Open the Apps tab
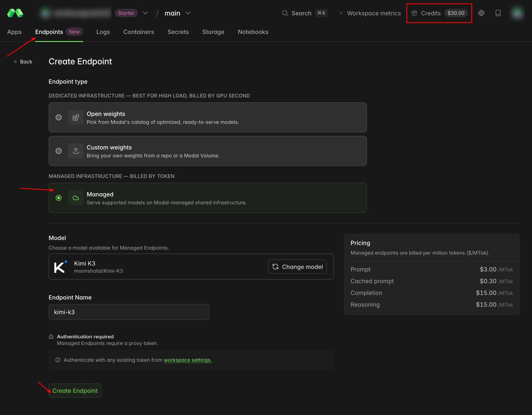The height and width of the screenshot is (415, 532). [x=14, y=32]
